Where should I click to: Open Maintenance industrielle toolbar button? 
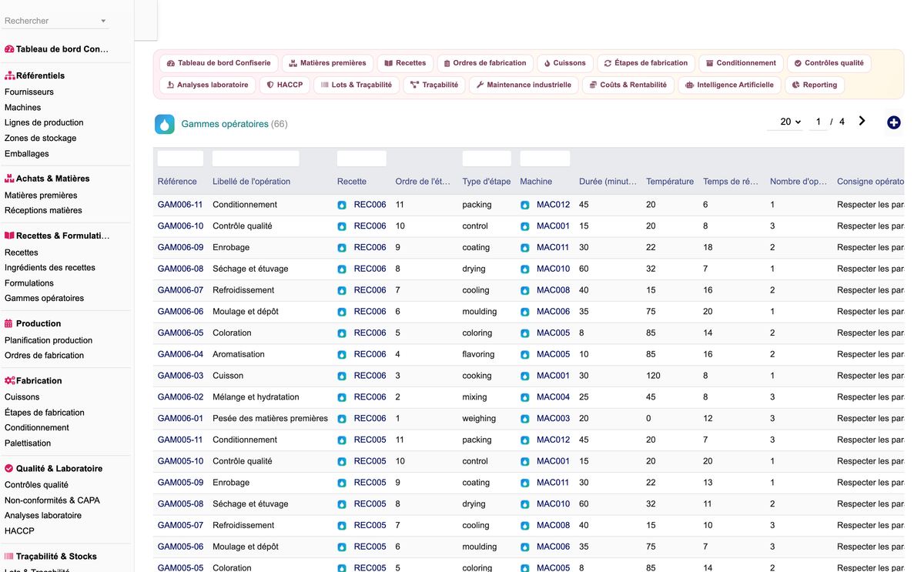(524, 85)
